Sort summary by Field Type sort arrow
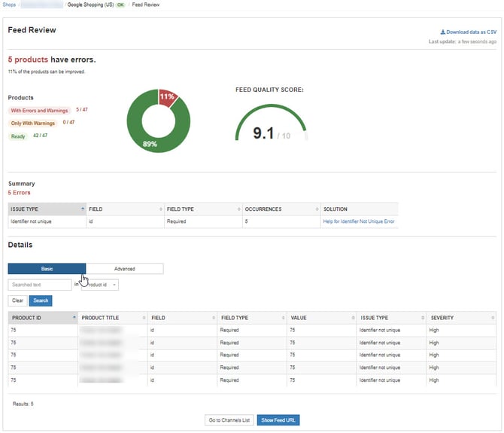This screenshot has width=504, height=433. point(238,209)
